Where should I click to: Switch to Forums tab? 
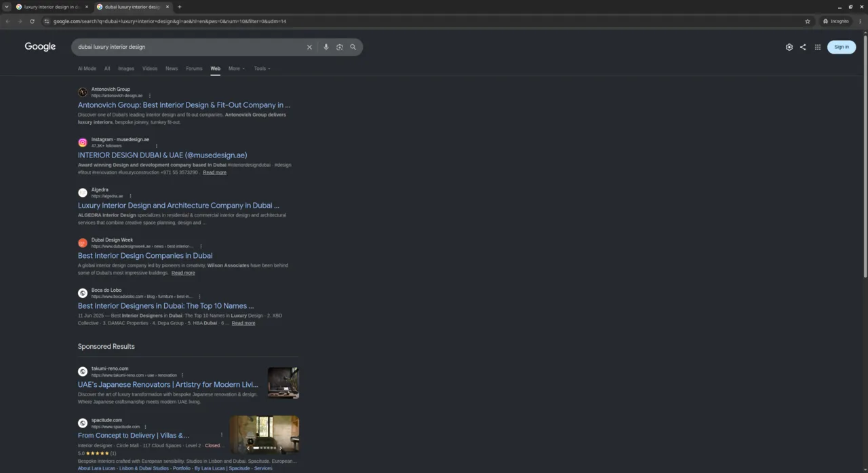click(194, 69)
